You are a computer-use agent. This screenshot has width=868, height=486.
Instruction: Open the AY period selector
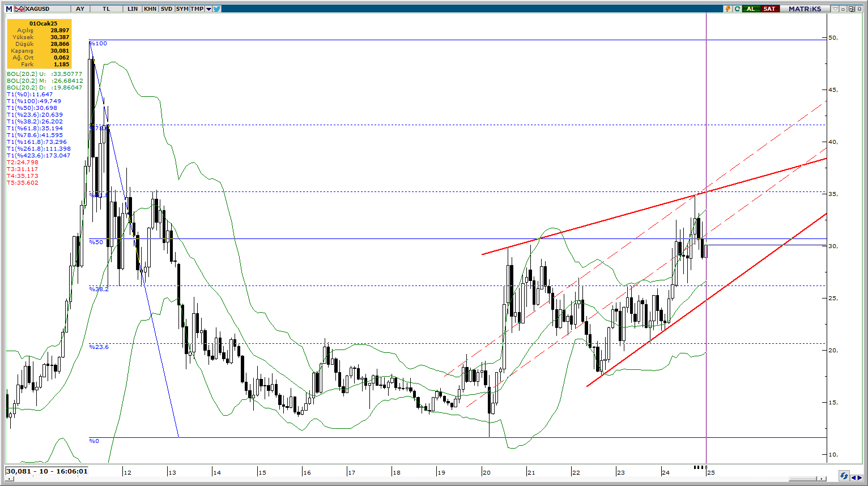click(x=80, y=9)
